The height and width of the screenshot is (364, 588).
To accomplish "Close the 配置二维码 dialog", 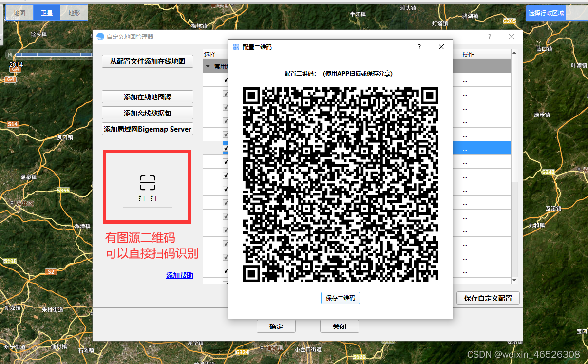I will coord(441,47).
